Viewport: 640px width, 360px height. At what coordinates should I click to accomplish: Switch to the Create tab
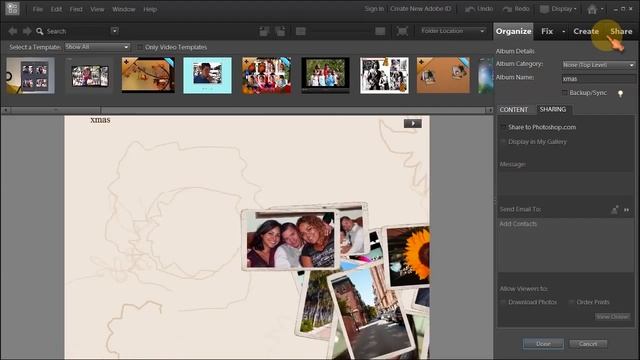click(586, 31)
